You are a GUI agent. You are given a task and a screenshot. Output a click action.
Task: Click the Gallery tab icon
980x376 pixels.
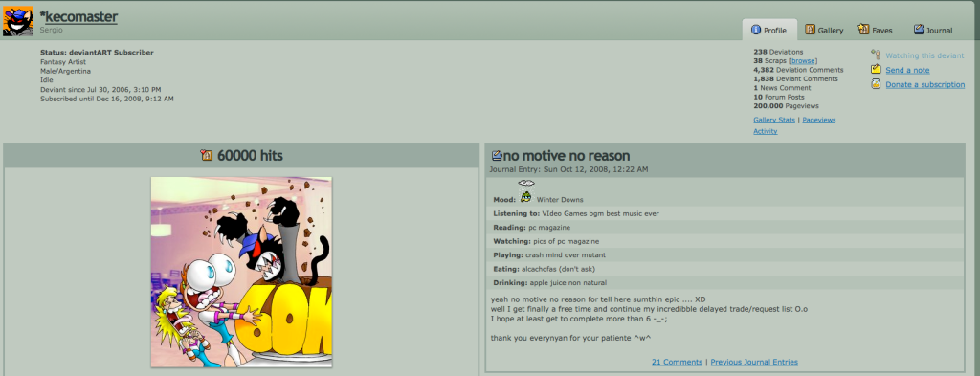tap(810, 30)
